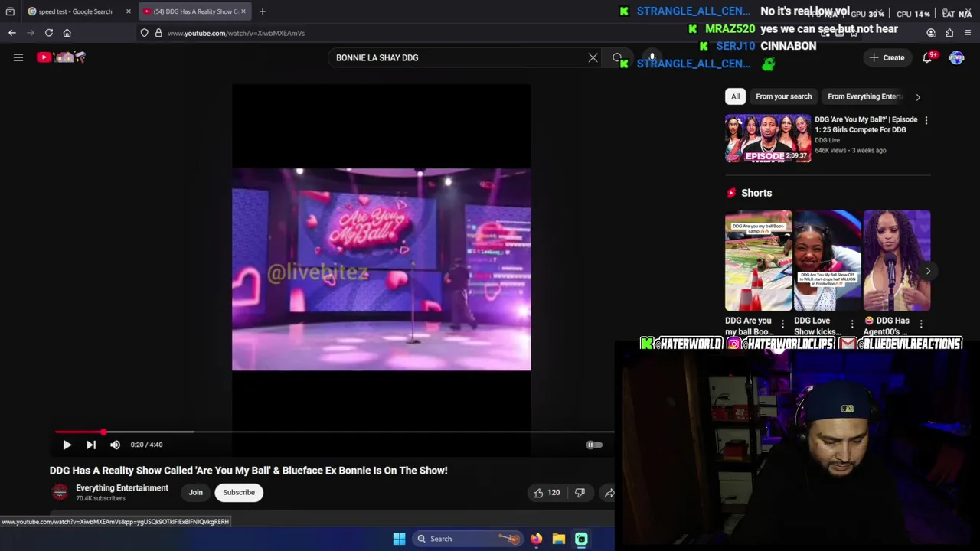Viewport: 980px width, 551px height.
Task: Toggle the autoplay switch
Action: click(x=594, y=445)
